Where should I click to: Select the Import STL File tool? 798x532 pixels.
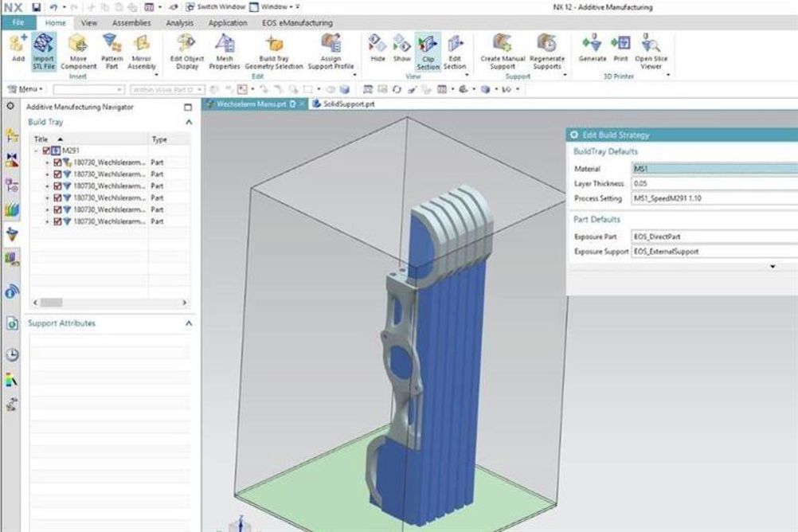pos(44,52)
